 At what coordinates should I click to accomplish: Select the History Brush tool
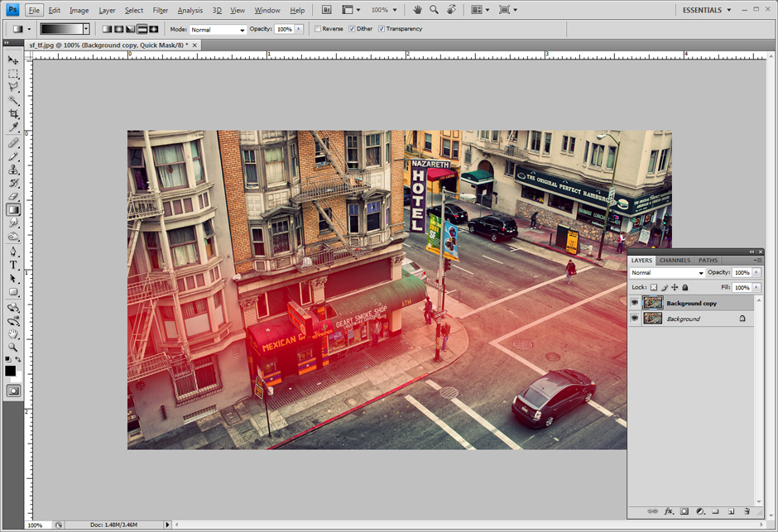pyautogui.click(x=13, y=184)
